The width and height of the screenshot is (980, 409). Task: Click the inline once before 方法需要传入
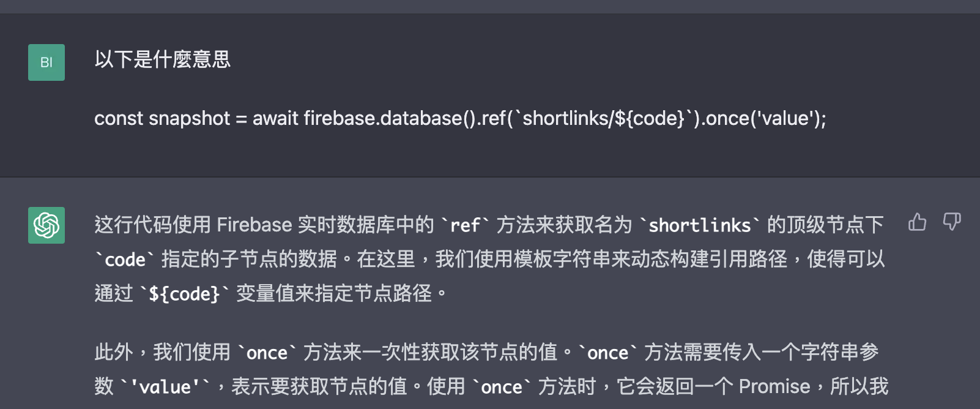tap(607, 353)
